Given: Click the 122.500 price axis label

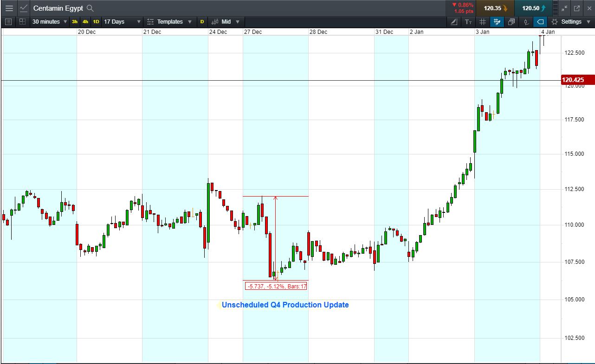Looking at the screenshot, I should 574,53.
